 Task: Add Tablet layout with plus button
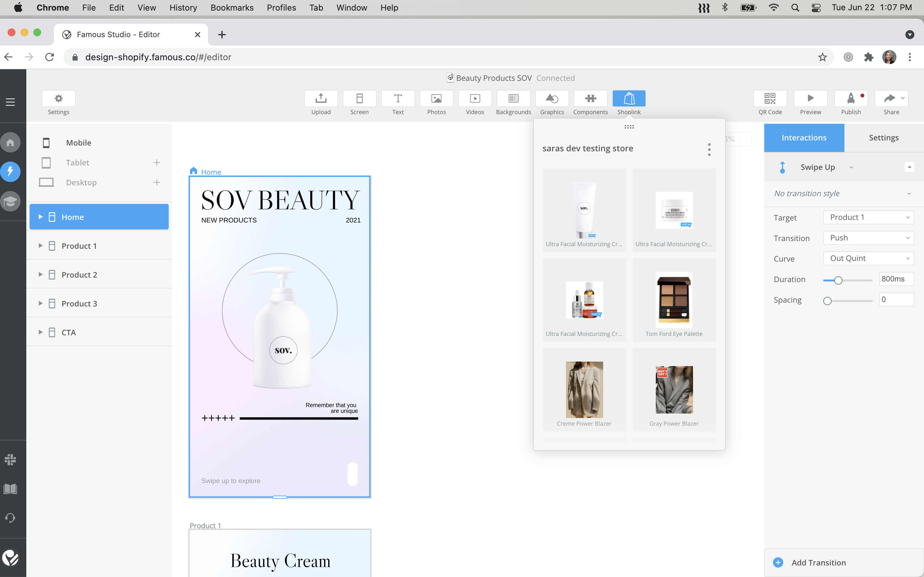click(x=157, y=163)
